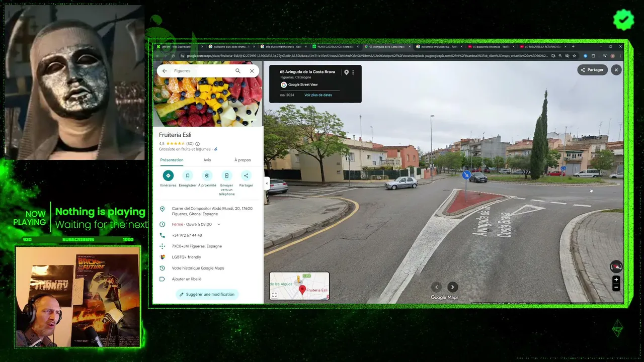Viewport: 644px width, 362px height.
Task: Expand the minimap with fullscreen icon
Action: pos(274,295)
